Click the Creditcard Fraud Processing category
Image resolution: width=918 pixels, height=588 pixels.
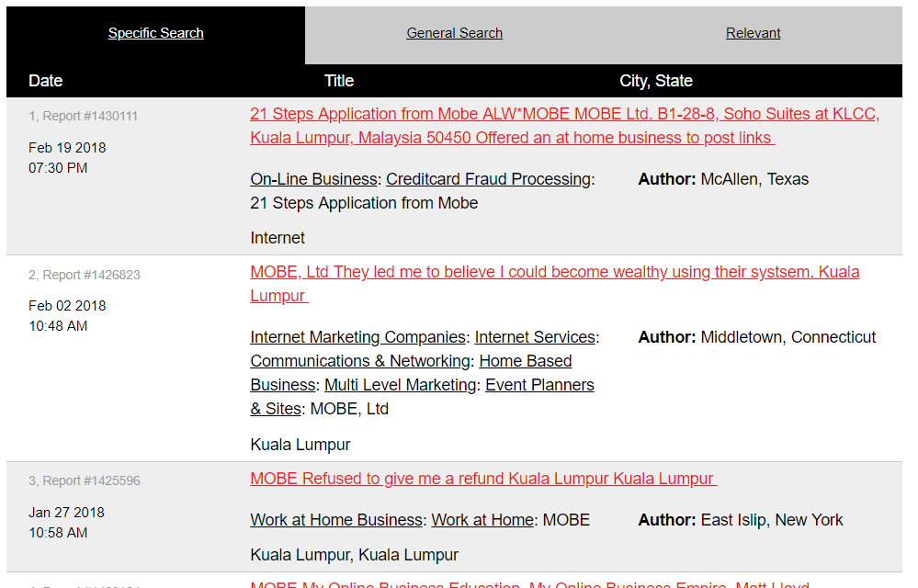click(x=488, y=179)
